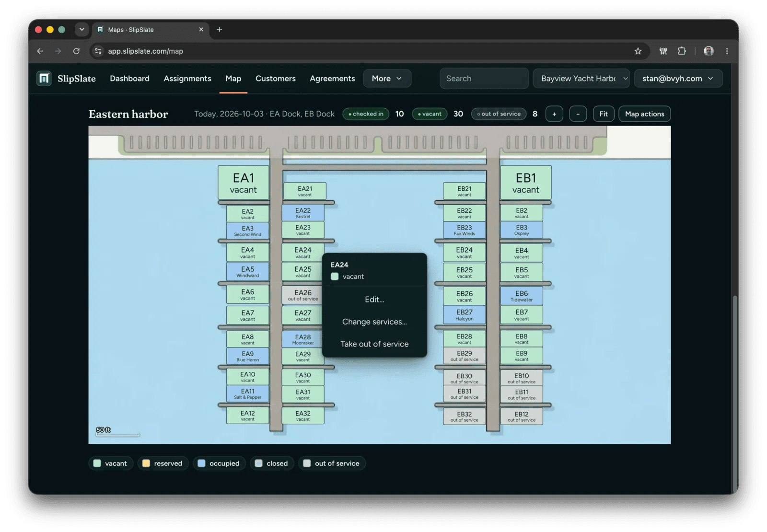Zoom in with the plus button
The image size is (767, 532).
tap(554, 114)
